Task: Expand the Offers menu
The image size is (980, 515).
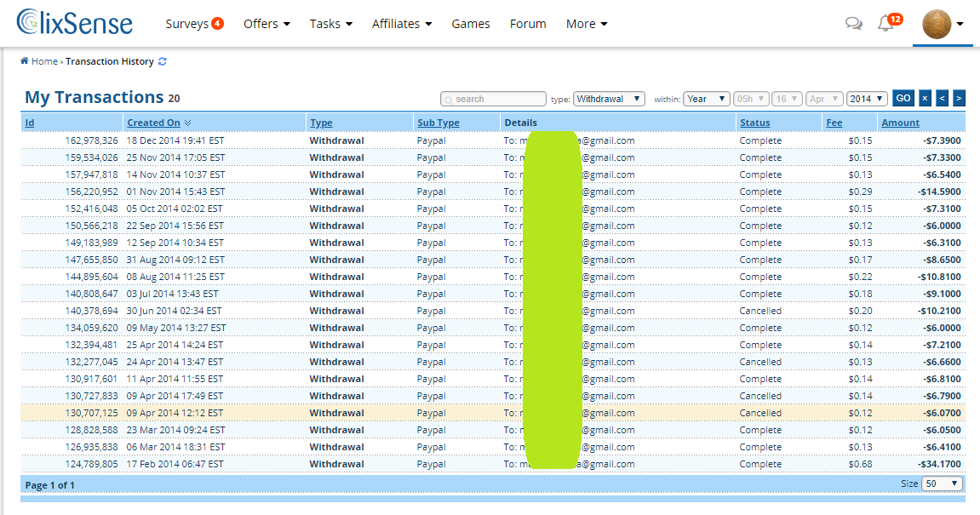Action: 266,24
